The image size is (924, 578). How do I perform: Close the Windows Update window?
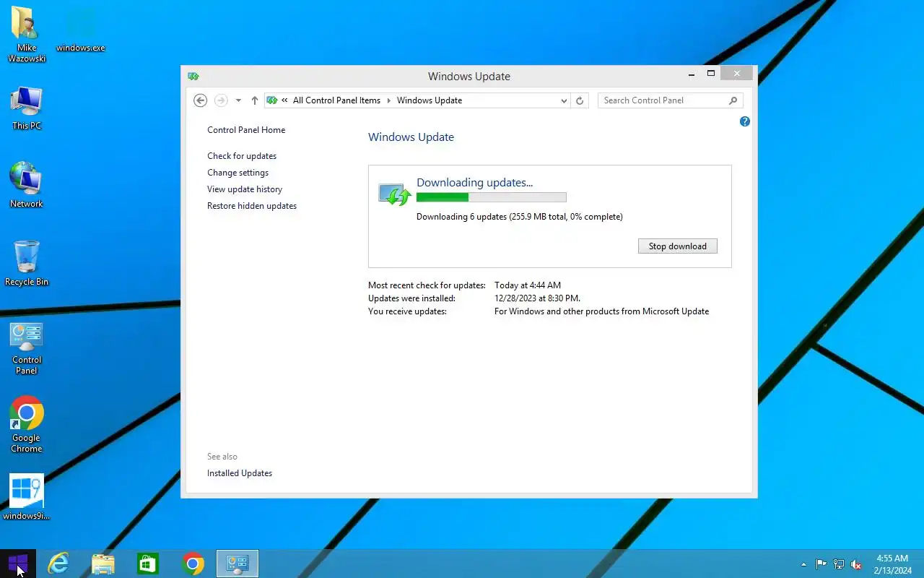point(737,74)
